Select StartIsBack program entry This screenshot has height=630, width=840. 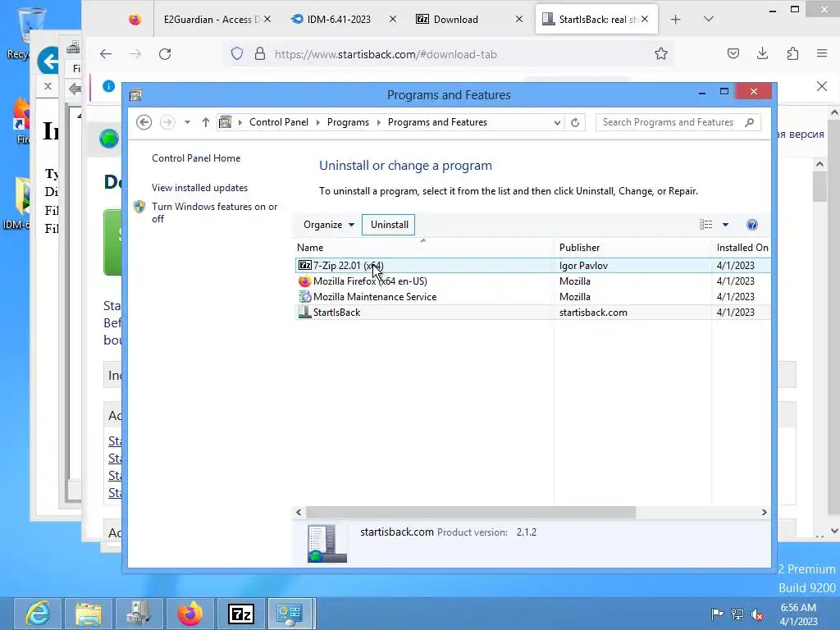coord(533,312)
